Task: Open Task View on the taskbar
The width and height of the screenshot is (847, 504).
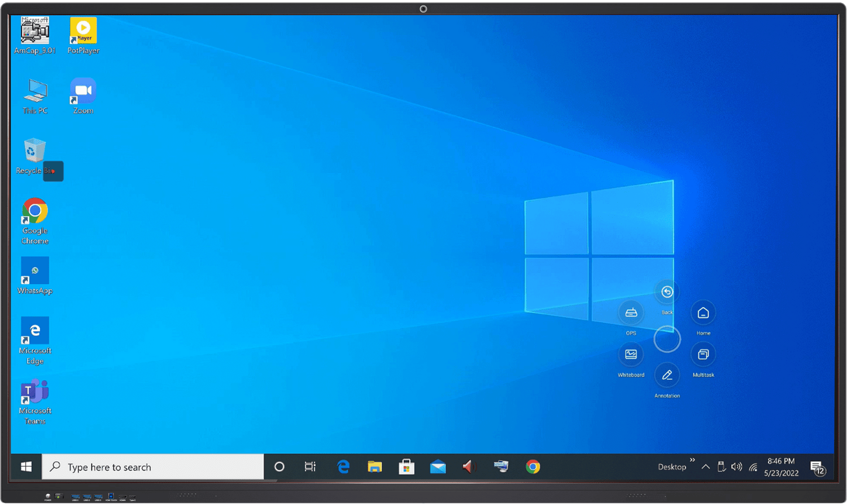Action: click(310, 467)
